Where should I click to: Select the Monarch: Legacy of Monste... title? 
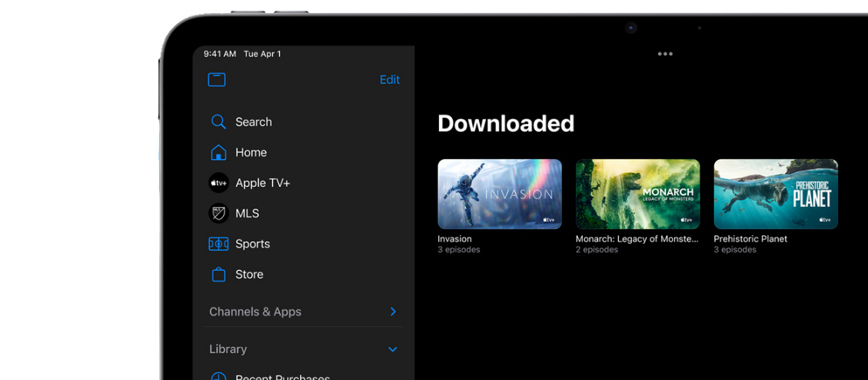click(637, 238)
